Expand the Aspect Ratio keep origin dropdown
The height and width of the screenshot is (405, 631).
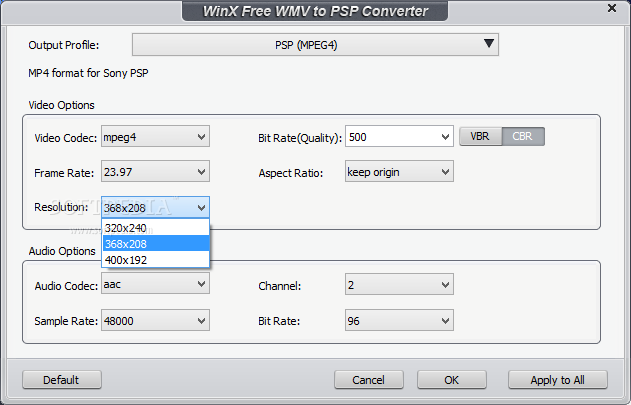[399, 171]
